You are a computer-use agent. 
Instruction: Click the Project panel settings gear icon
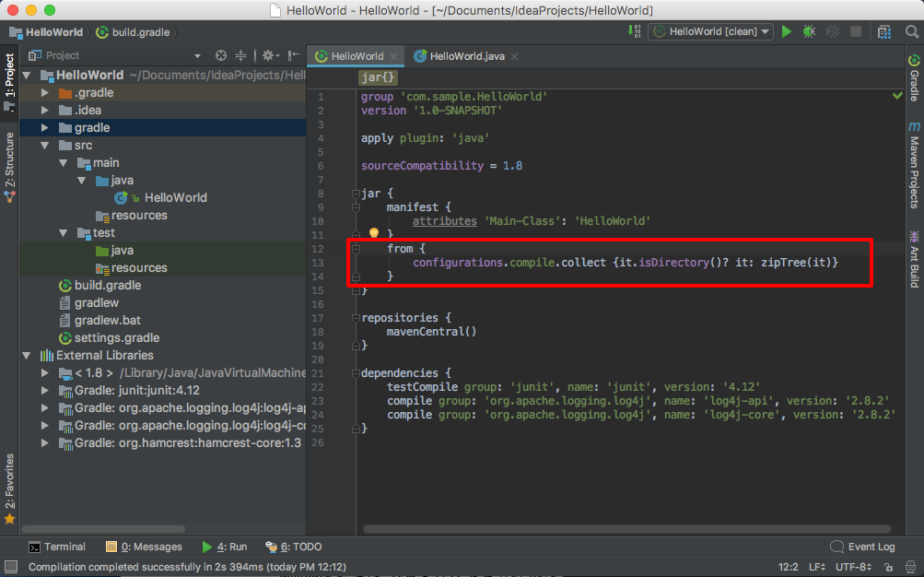(x=268, y=54)
